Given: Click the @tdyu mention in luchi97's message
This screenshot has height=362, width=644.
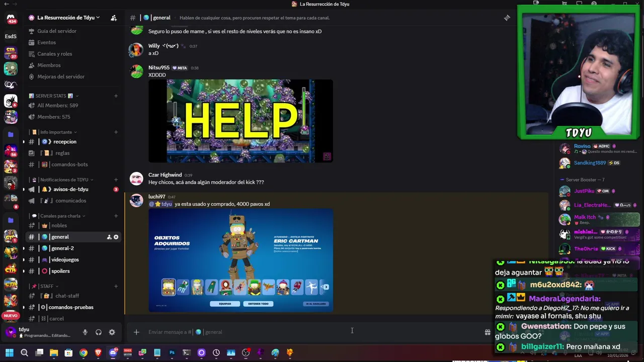Looking at the screenshot, I should (160, 204).
